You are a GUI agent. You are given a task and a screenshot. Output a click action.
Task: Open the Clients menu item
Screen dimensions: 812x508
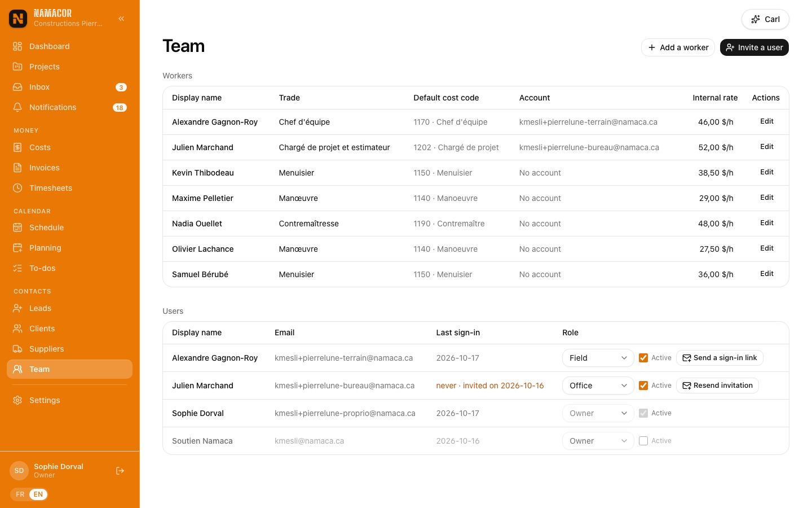70,329
